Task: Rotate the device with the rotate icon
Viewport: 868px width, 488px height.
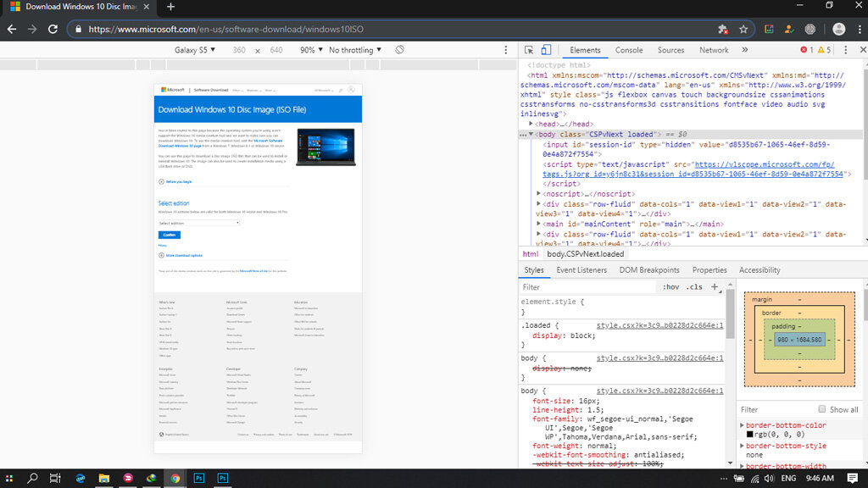Action: coord(400,50)
